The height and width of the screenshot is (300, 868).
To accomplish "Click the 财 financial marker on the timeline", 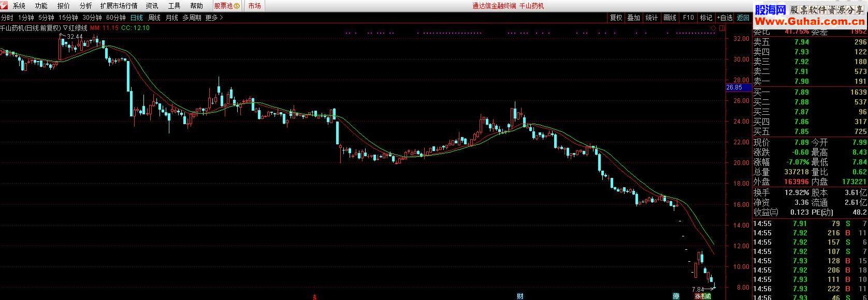I will [x=520, y=296].
